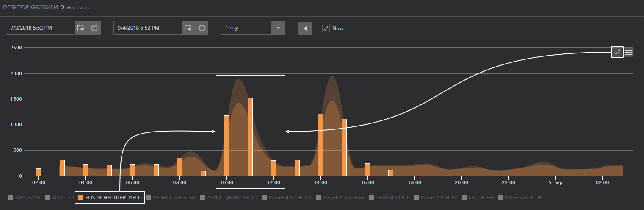Select the orange bar at 10:00
The width and height of the screenshot is (644, 210).
227,146
